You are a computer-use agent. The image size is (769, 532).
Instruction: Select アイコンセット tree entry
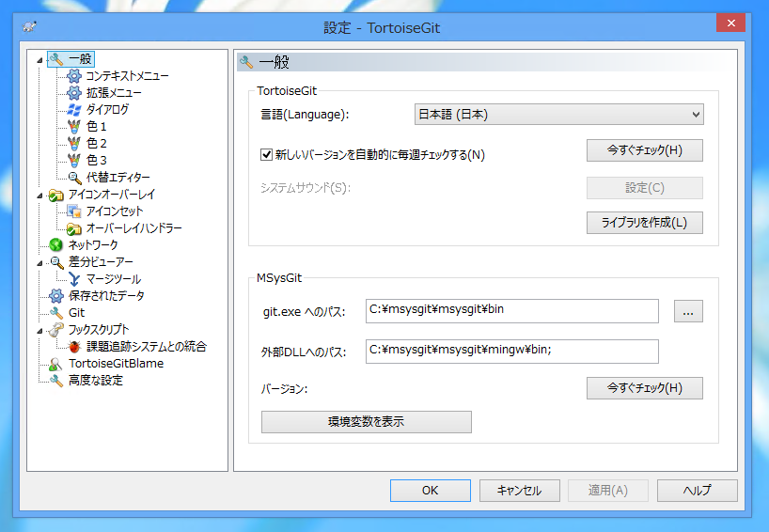point(115,211)
